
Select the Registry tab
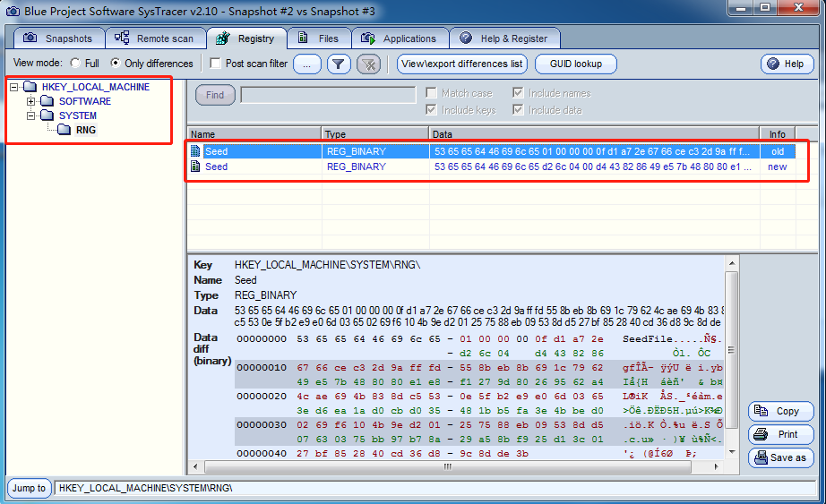coord(246,38)
